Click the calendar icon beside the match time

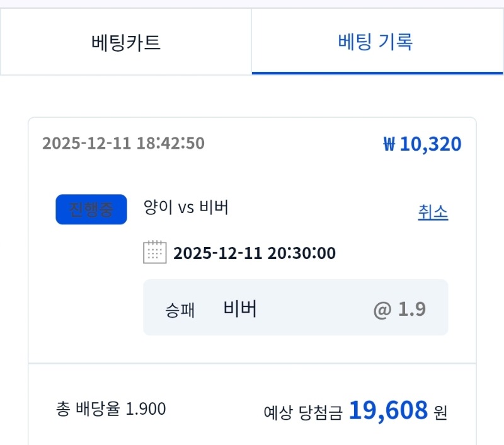(x=156, y=251)
